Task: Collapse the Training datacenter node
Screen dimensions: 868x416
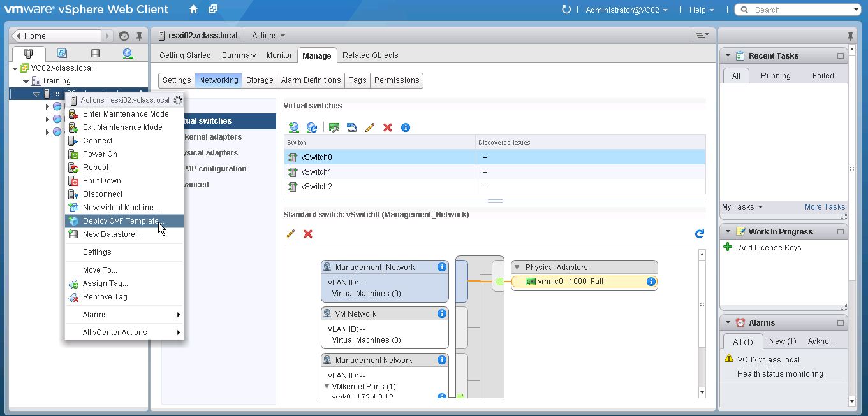Action: coord(26,82)
